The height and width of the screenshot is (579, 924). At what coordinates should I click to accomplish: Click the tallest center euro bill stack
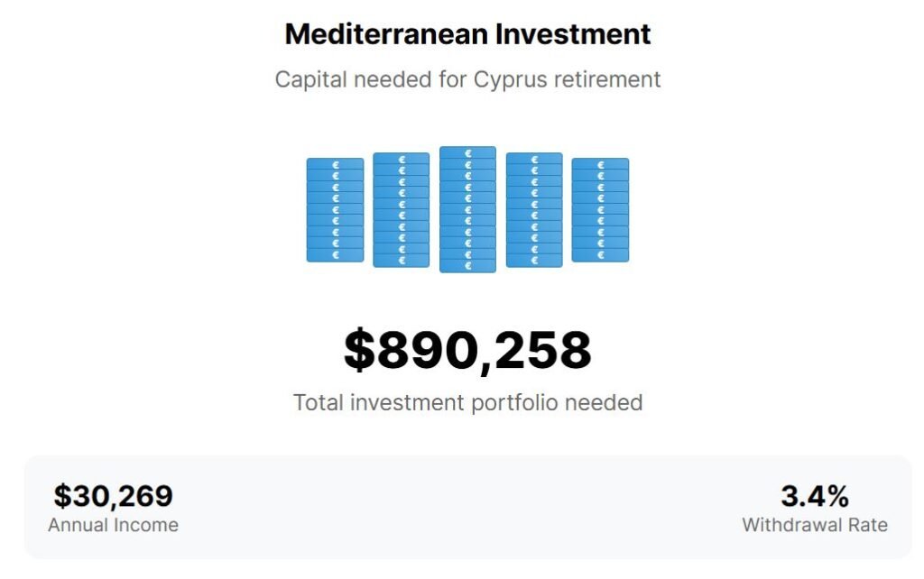(x=467, y=209)
